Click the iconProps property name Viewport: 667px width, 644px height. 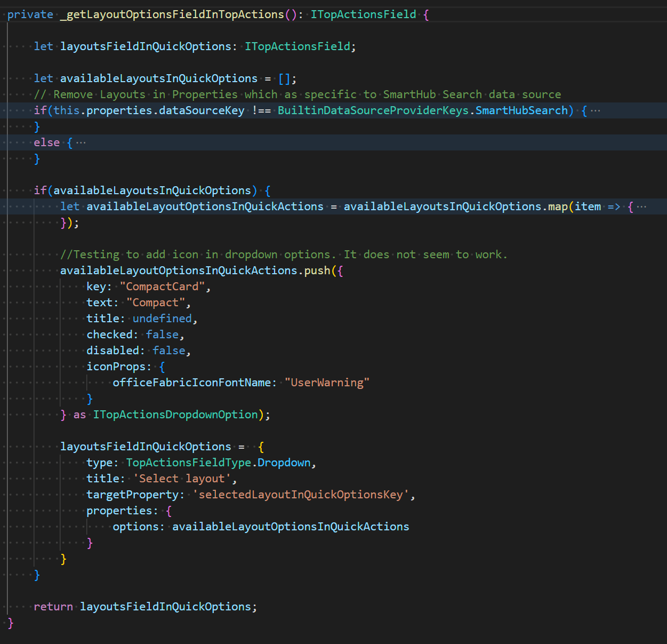click(116, 367)
